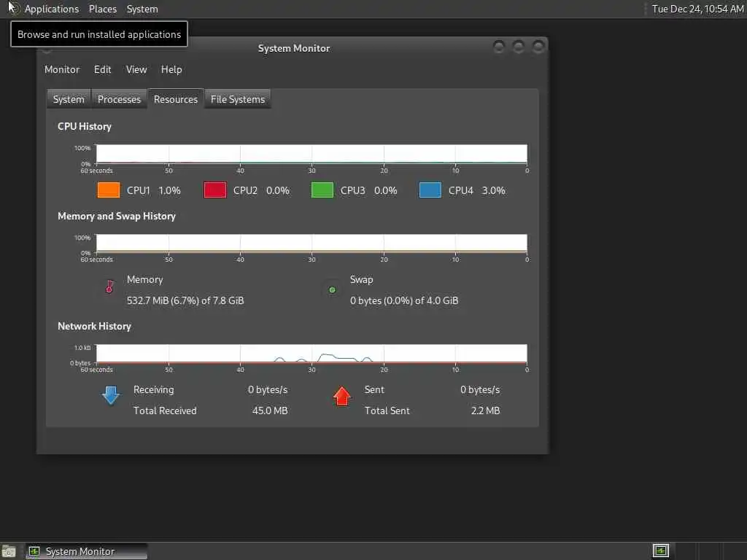
Task: Switch to the File Systems tab
Action: (x=238, y=99)
